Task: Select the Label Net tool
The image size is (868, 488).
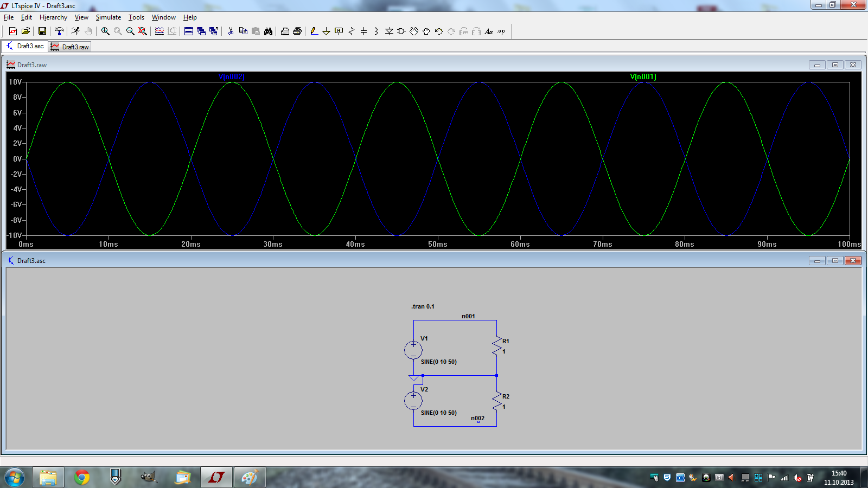Action: [x=339, y=31]
